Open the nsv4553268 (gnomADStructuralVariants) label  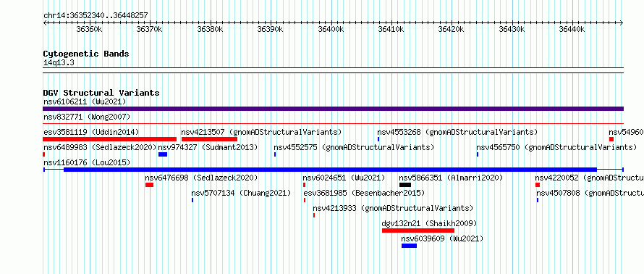457,132
